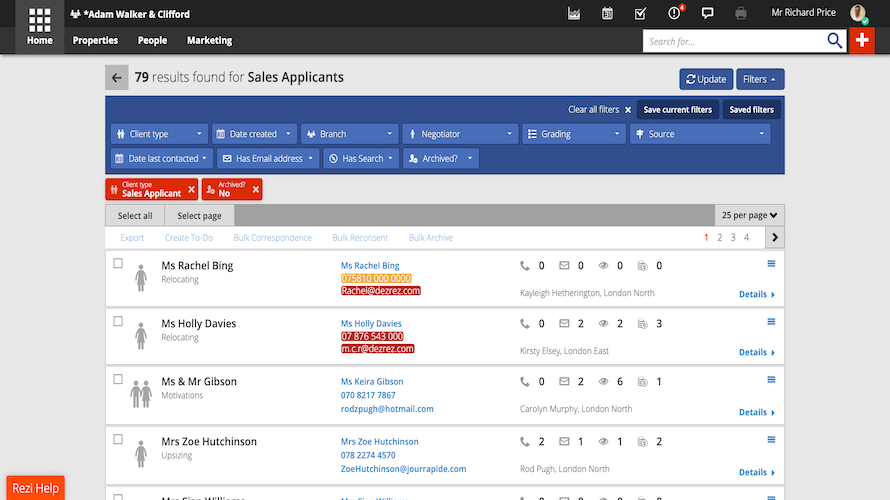The height and width of the screenshot is (500, 890).
Task: Expand the Negotiator filter dropdown
Action: pos(460,134)
